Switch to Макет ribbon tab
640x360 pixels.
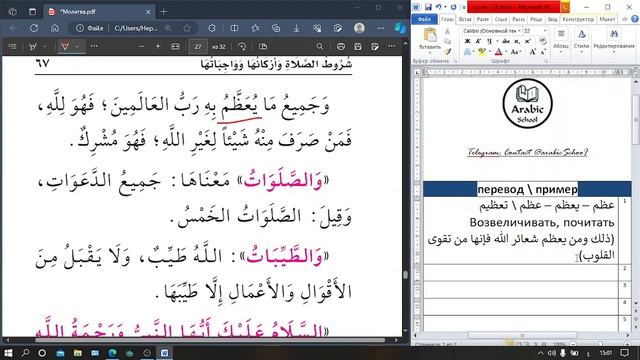coord(607,19)
